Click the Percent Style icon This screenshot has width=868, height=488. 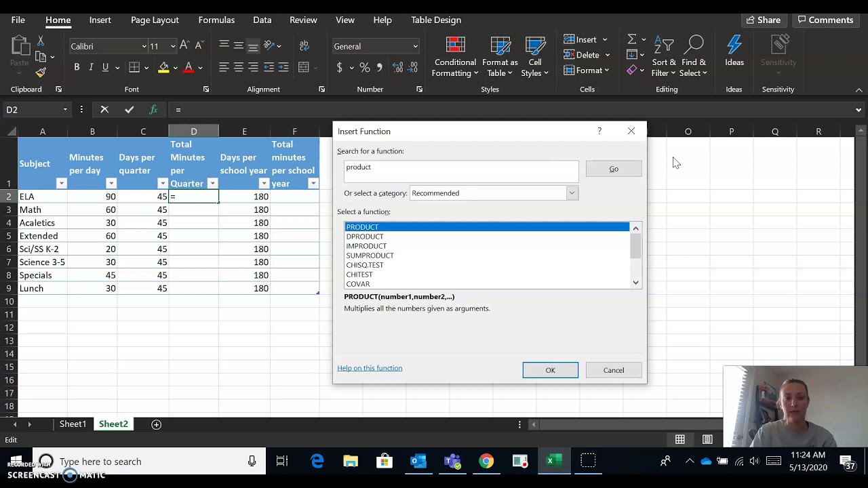pos(365,67)
